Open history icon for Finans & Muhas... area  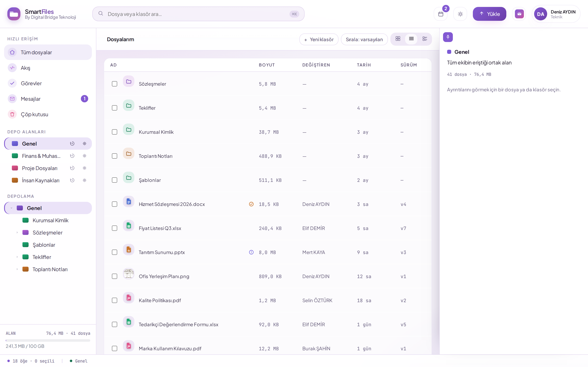72,156
